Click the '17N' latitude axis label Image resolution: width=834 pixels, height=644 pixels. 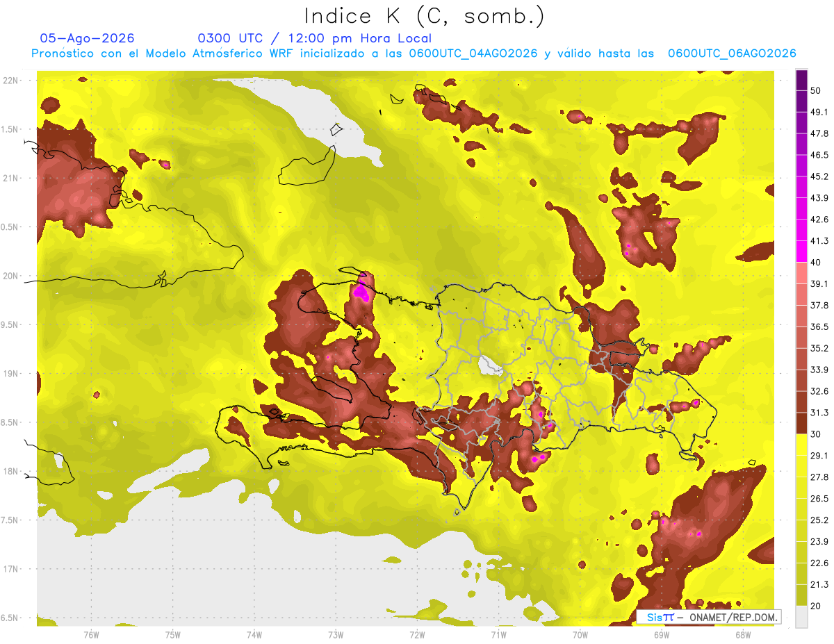[10, 569]
